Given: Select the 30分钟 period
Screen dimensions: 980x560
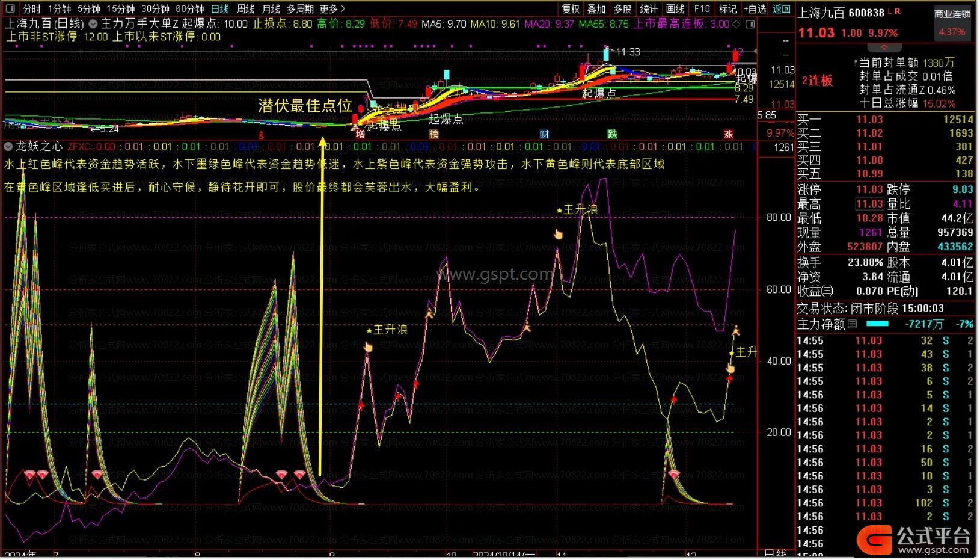Looking at the screenshot, I should [155, 8].
